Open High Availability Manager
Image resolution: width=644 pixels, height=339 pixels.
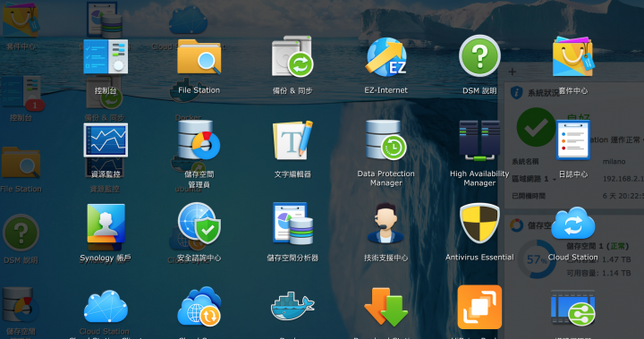tap(479, 140)
